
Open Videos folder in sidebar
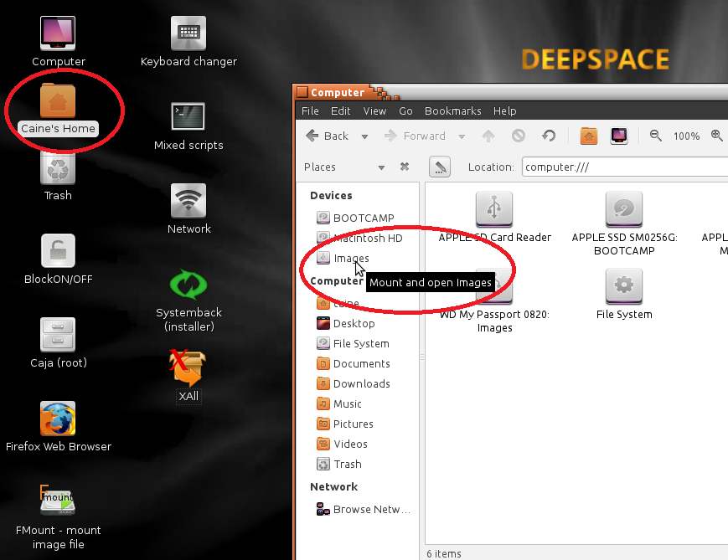342,444
